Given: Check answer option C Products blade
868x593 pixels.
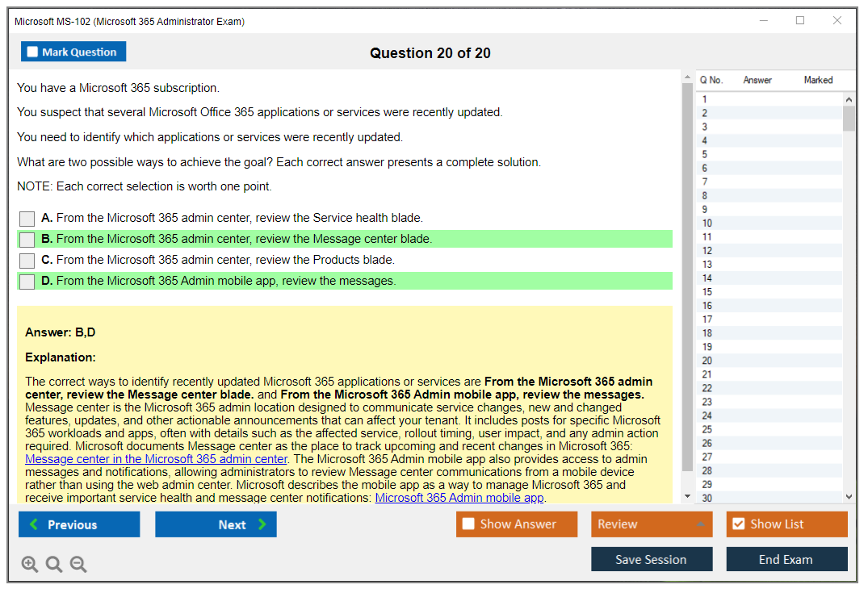Looking at the screenshot, I should 27,261.
